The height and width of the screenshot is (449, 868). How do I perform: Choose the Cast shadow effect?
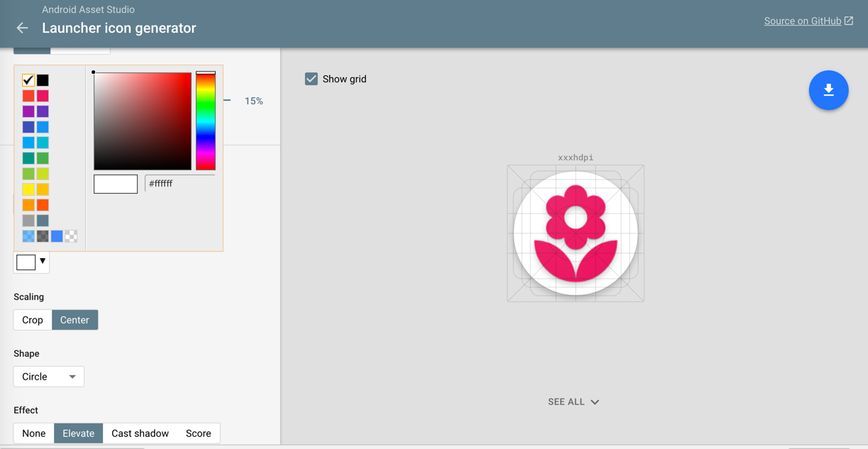pyautogui.click(x=140, y=433)
